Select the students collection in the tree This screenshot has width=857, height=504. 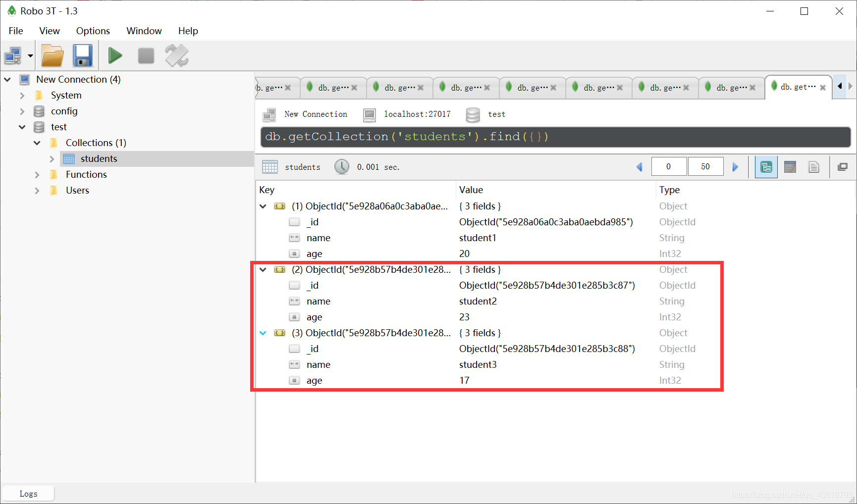coord(99,158)
